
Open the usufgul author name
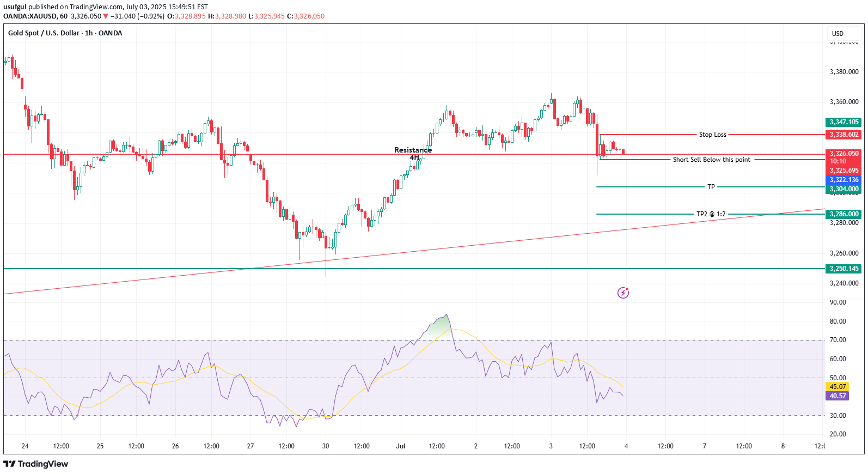pos(15,7)
